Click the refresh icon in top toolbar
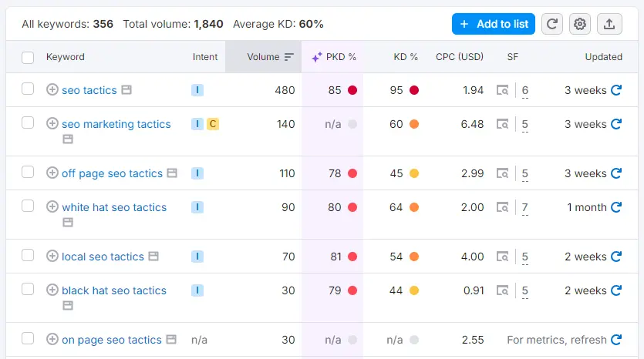The width and height of the screenshot is (644, 359). 552,24
